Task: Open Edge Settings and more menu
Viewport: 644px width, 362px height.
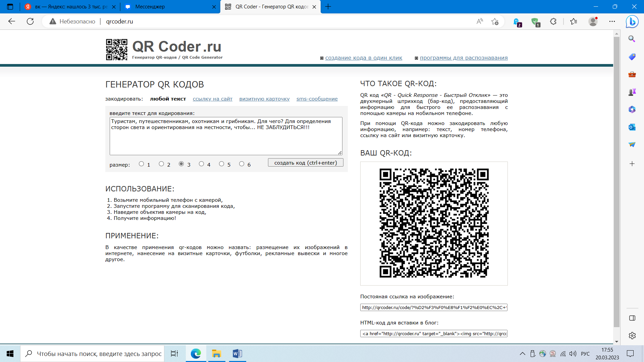Action: click(x=612, y=21)
